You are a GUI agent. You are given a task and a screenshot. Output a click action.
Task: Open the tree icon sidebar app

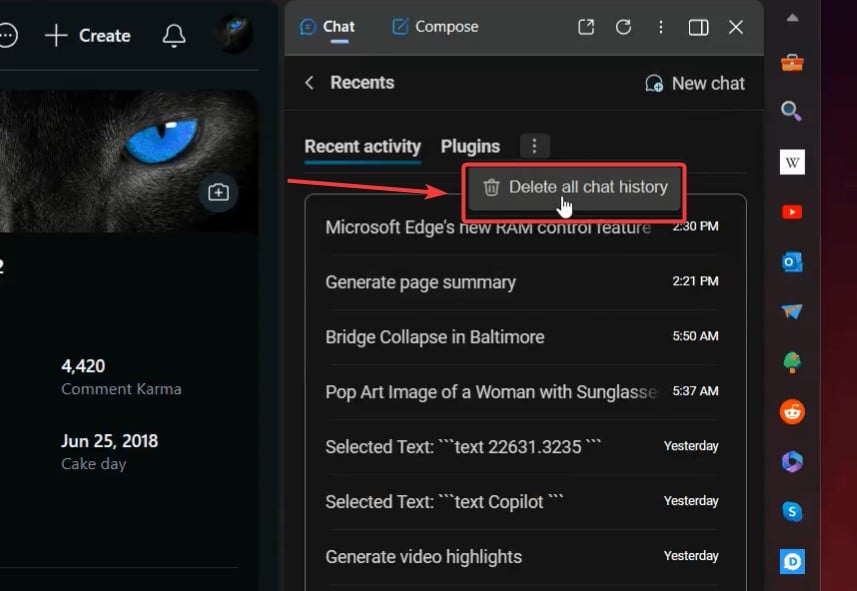(792, 362)
